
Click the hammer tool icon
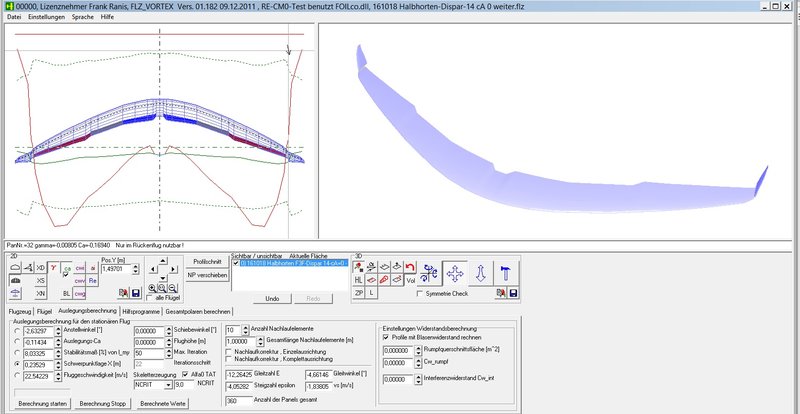tap(505, 273)
